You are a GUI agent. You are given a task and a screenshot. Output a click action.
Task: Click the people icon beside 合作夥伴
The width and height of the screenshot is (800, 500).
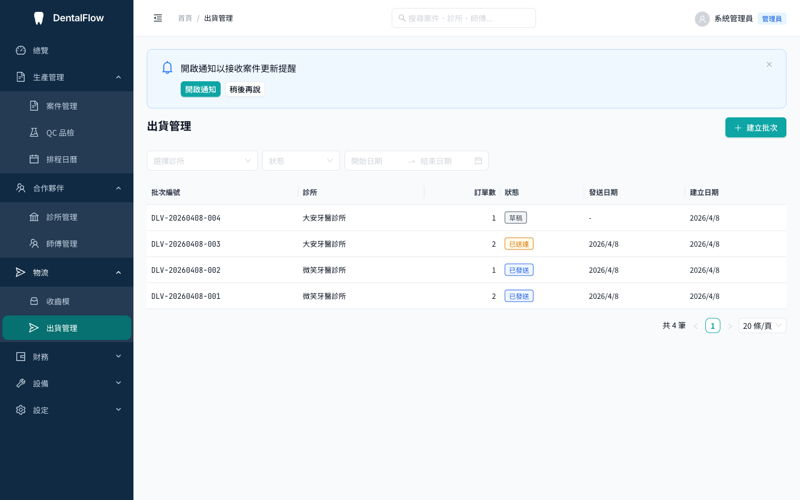tap(20, 188)
